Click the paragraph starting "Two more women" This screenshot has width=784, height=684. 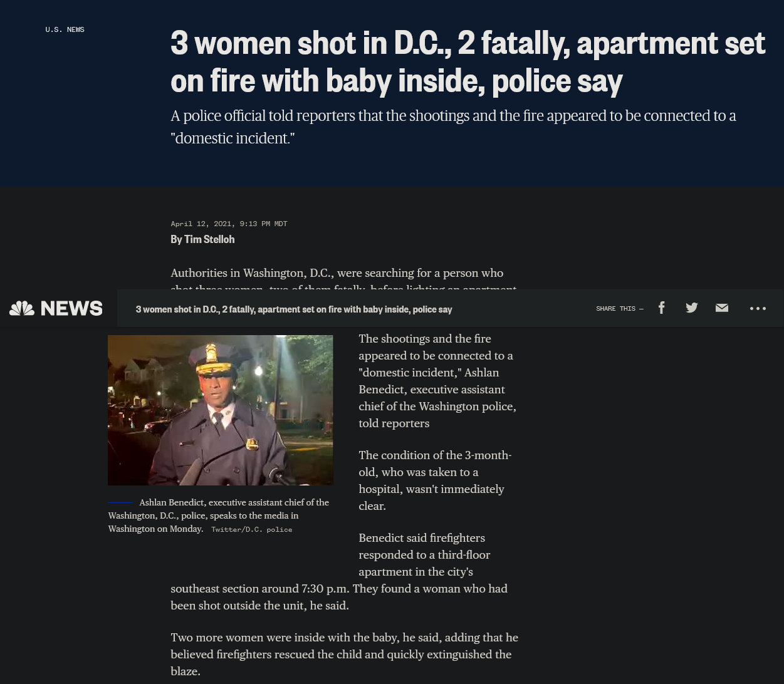344,654
